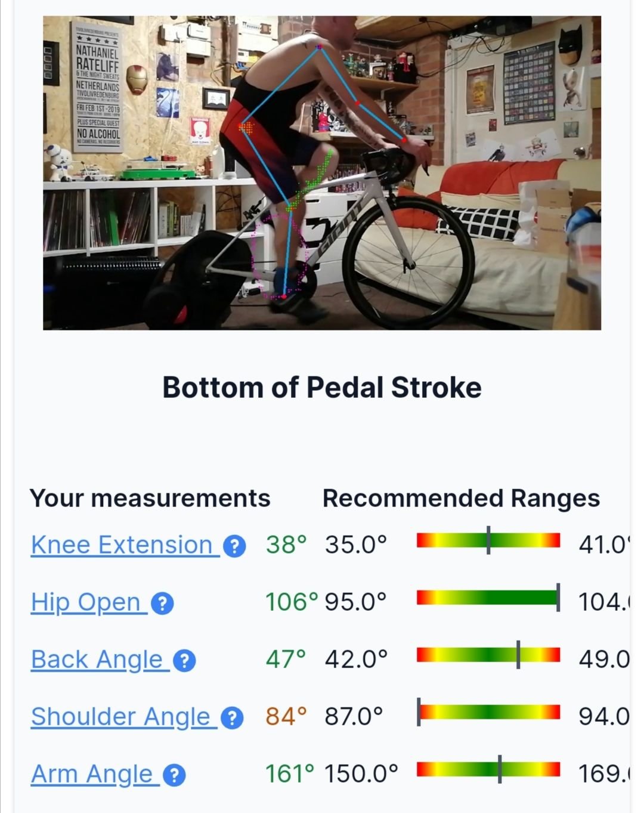Click the Recommended Ranges column header
The width and height of the screenshot is (644, 813).
pos(461,498)
